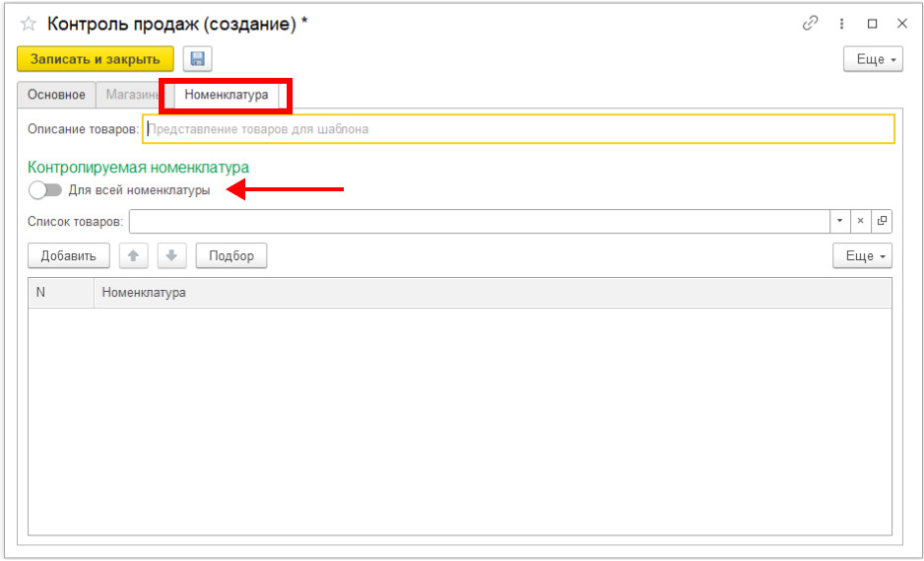Switch to the Основное tab

click(56, 95)
